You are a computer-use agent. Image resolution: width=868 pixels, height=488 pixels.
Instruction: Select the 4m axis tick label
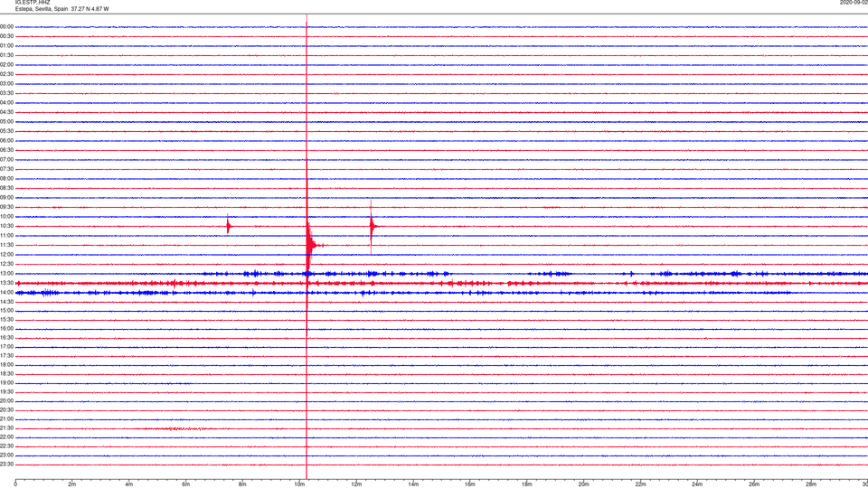pyautogui.click(x=129, y=484)
